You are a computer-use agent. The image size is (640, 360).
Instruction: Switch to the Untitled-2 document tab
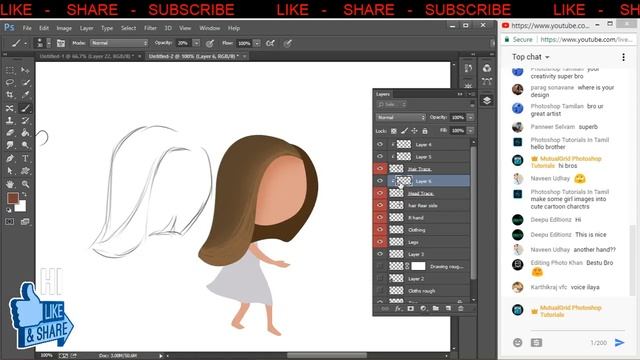[x=193, y=56]
